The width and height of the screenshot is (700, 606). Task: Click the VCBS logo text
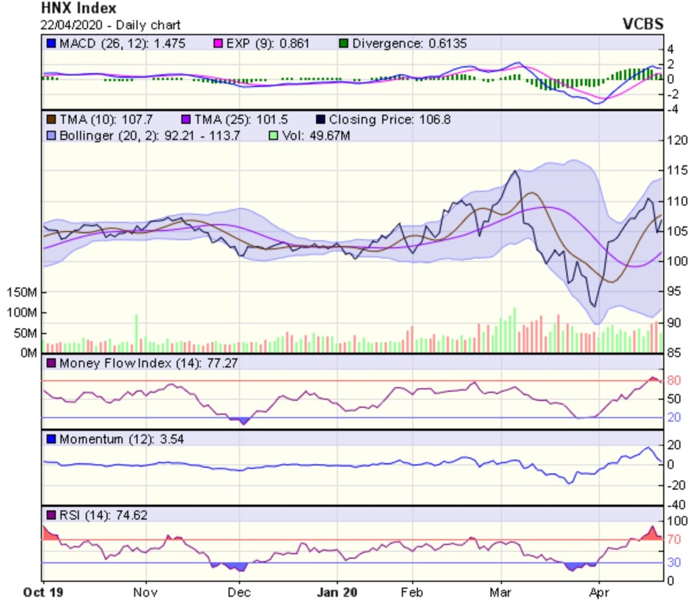tap(643, 24)
